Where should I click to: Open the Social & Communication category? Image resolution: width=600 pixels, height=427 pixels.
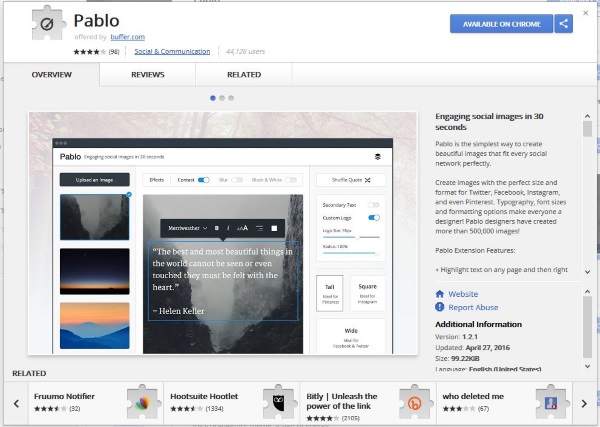(x=172, y=51)
